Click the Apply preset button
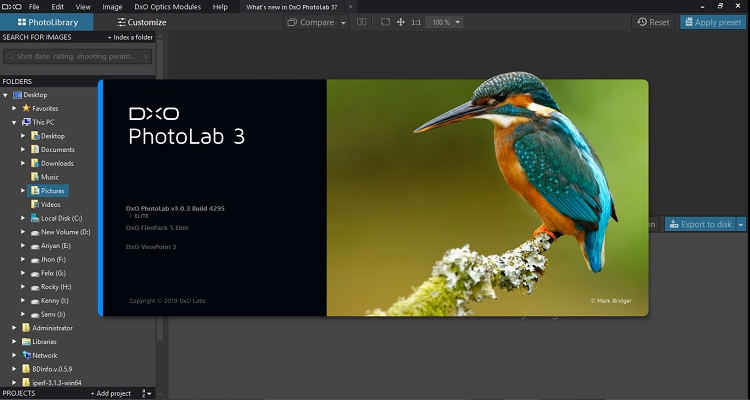This screenshot has height=400, width=750. tap(713, 22)
